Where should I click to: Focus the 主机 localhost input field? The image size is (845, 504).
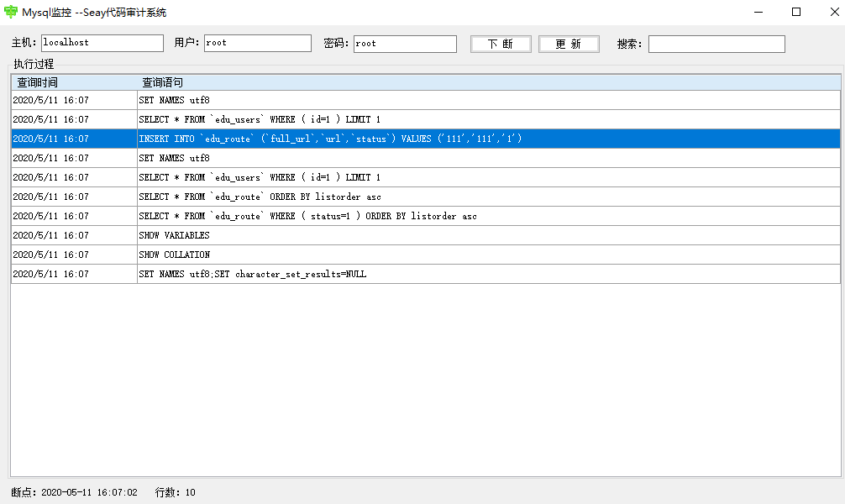pyautogui.click(x=102, y=43)
